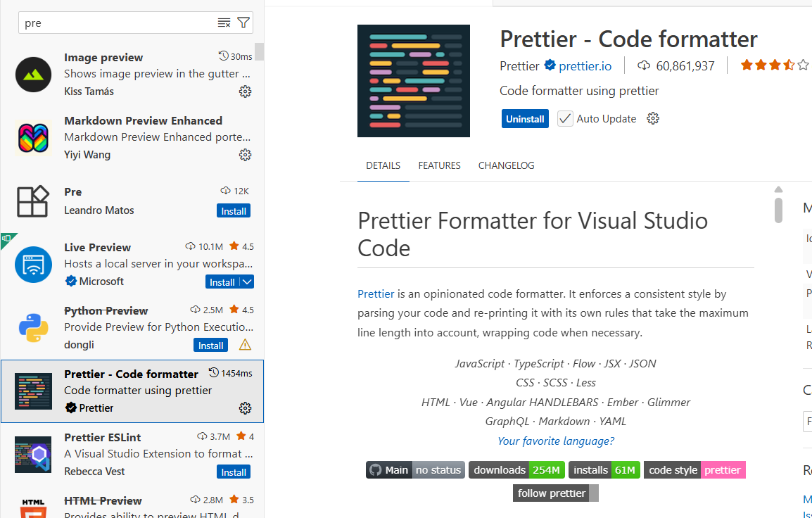Image resolution: width=812 pixels, height=518 pixels.
Task: Click follow prettier badge
Action: (x=556, y=493)
